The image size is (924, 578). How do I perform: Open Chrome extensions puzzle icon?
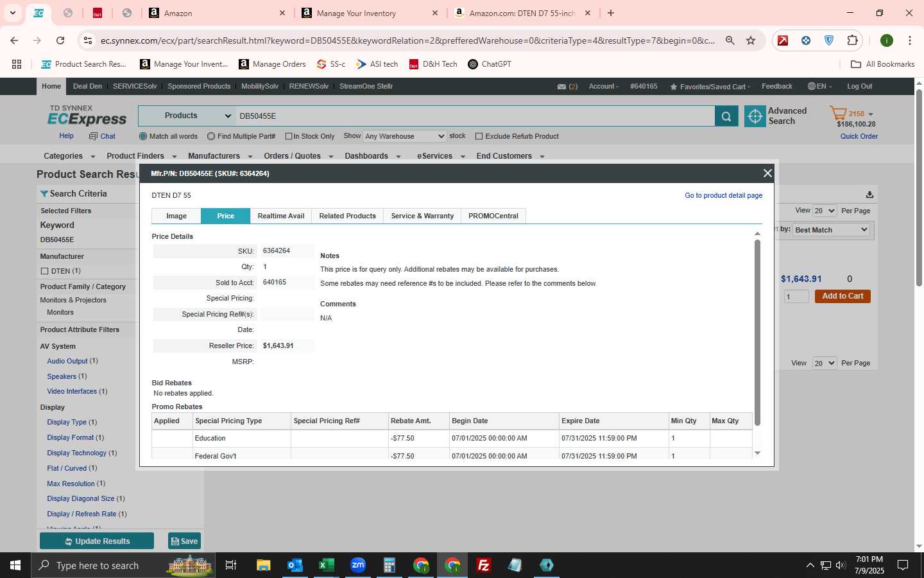852,40
